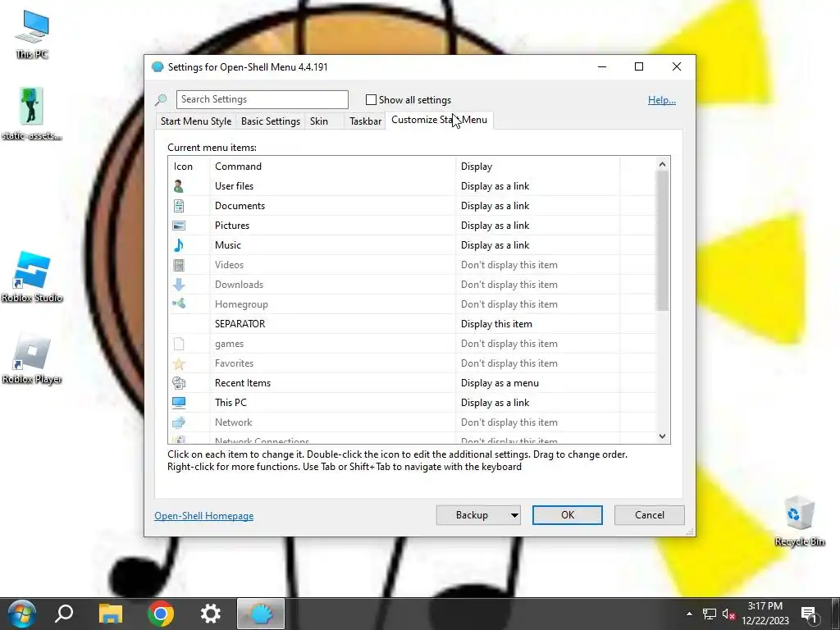Viewport: 840px width, 630px height.
Task: Click the search magnifier icon in settings
Action: point(161,99)
